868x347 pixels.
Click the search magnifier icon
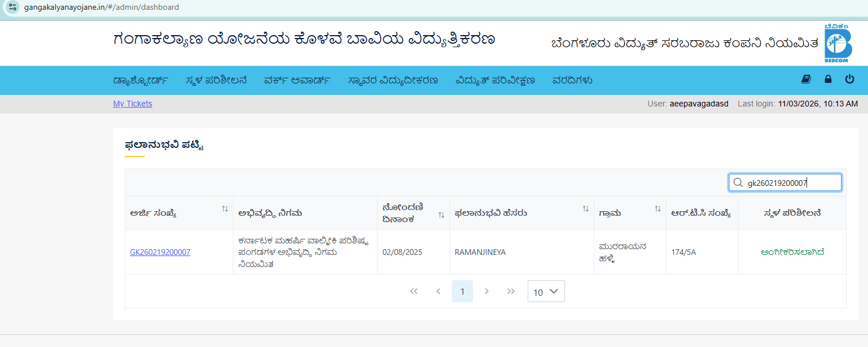tap(738, 183)
